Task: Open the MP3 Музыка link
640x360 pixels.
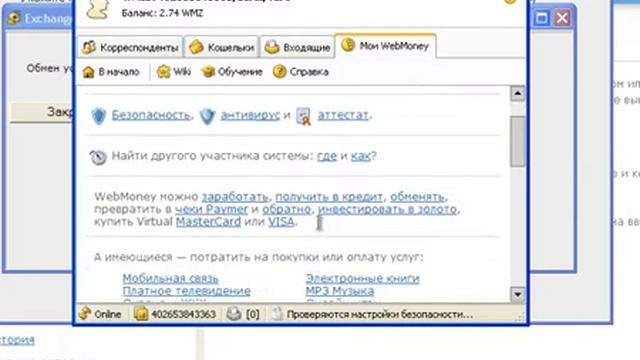Action: tap(340, 291)
